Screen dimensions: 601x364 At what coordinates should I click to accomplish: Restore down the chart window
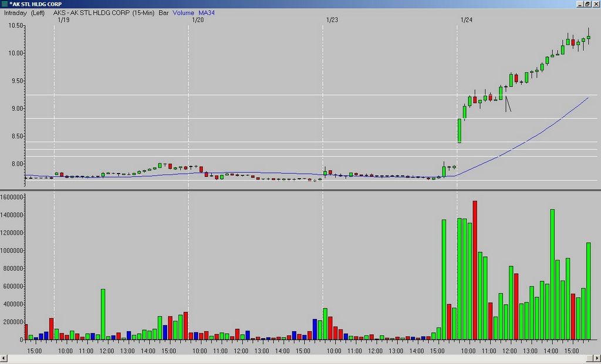[x=587, y=4]
